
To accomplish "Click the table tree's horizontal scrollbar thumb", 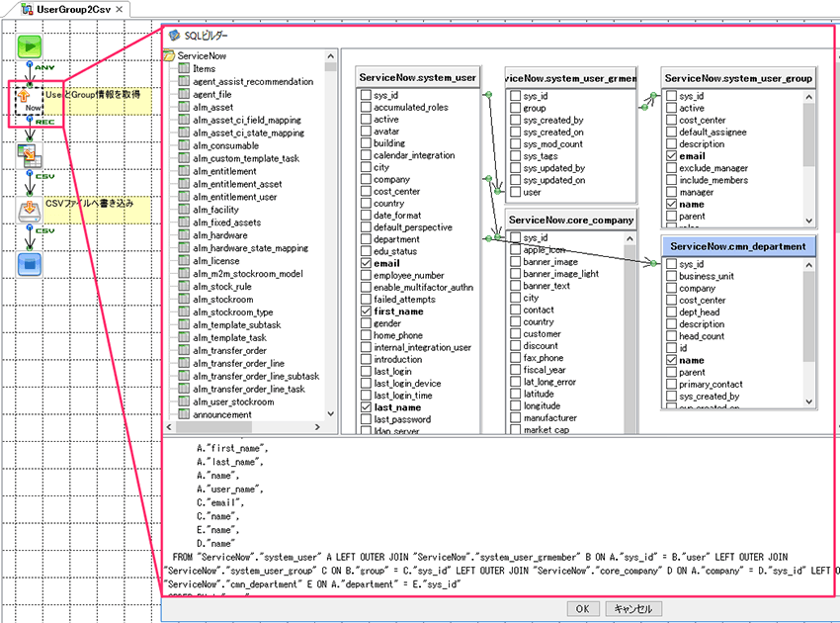I will click(213, 427).
